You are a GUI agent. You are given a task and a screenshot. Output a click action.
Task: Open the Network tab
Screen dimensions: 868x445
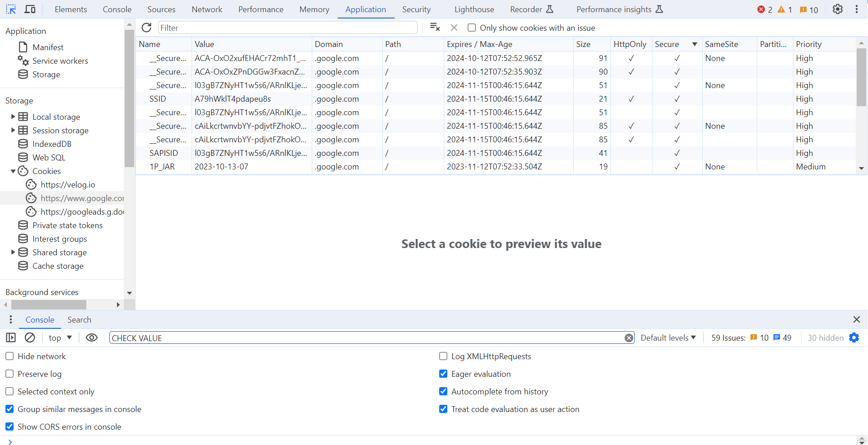coord(207,9)
